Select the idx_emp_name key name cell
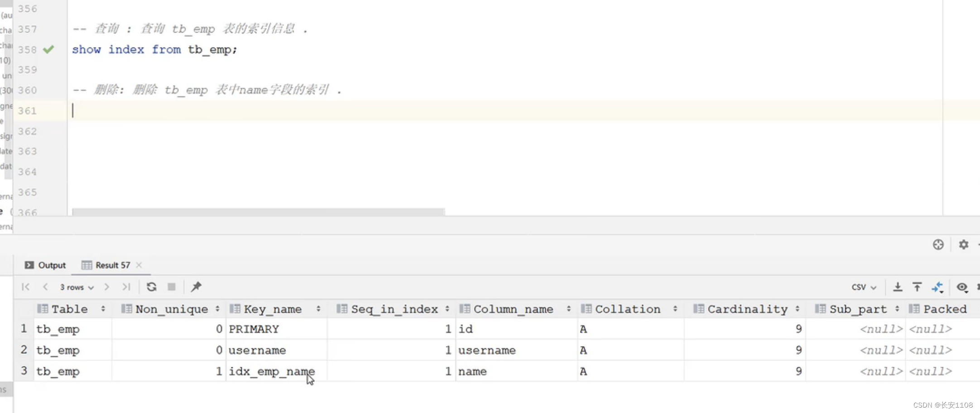The height and width of the screenshot is (413, 980). (277, 371)
